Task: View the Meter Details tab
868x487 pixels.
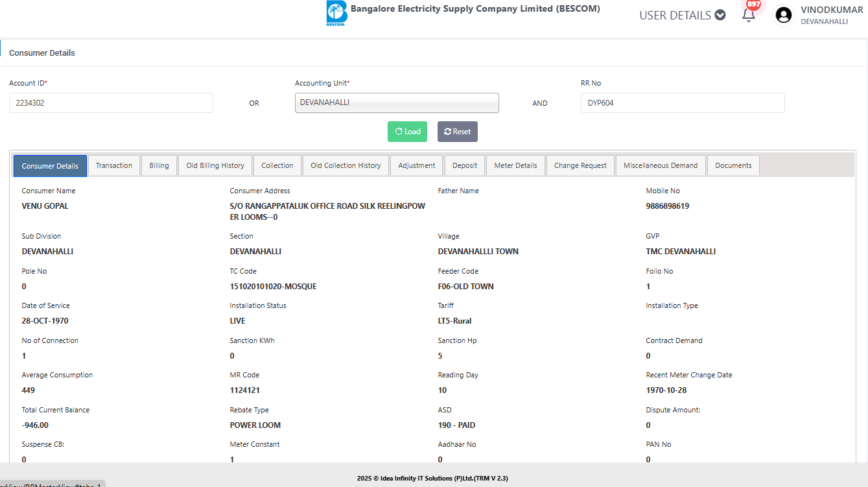Action: (515, 165)
